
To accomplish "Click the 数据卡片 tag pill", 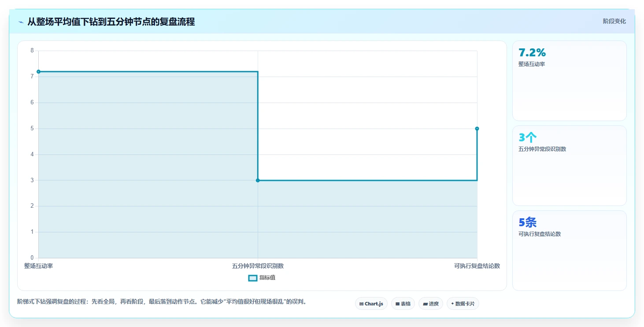I will 463,304.
